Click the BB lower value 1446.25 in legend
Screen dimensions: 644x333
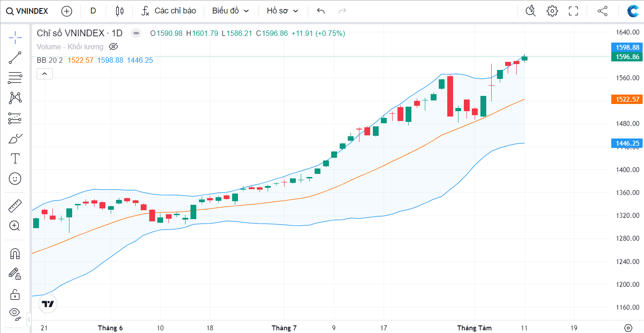click(x=140, y=60)
